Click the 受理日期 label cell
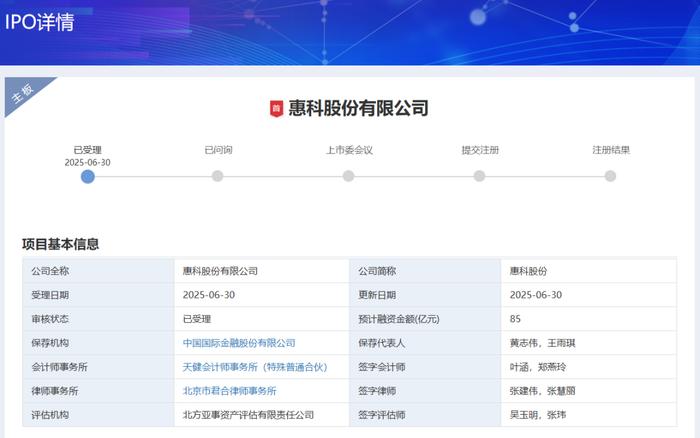The height and width of the screenshot is (438, 700). tap(98, 295)
